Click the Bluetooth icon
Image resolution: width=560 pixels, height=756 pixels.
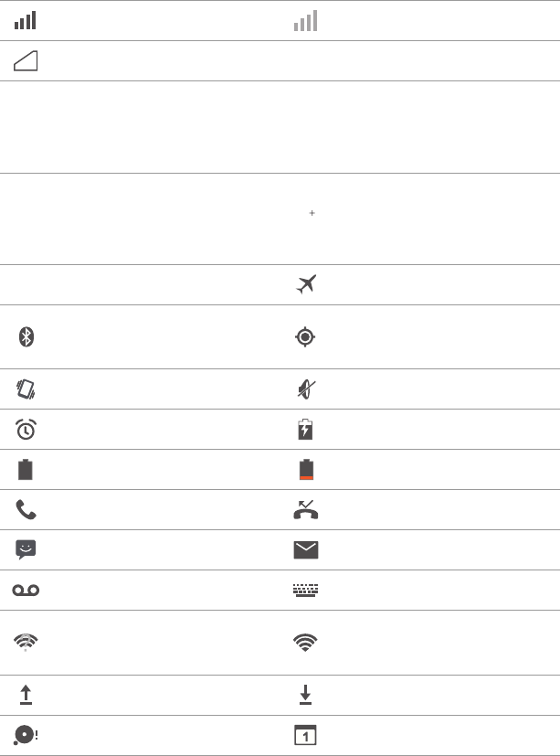[x=26, y=336]
